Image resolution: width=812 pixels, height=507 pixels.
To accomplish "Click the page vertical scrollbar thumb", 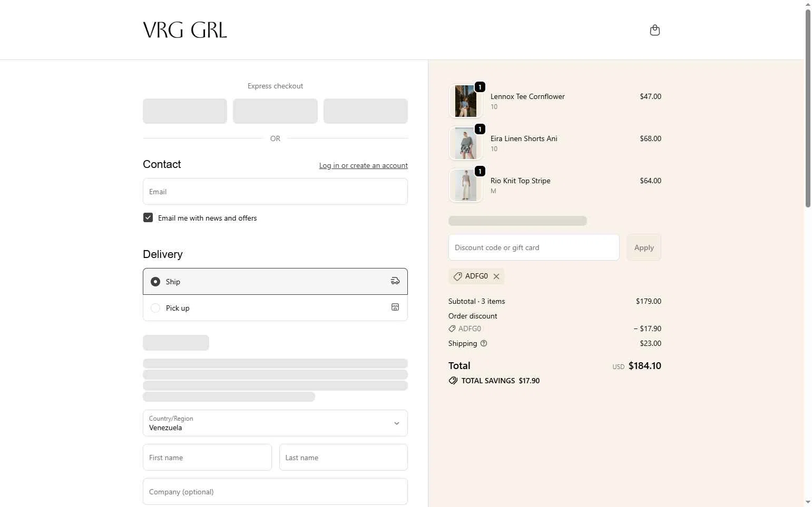I will click(x=808, y=108).
